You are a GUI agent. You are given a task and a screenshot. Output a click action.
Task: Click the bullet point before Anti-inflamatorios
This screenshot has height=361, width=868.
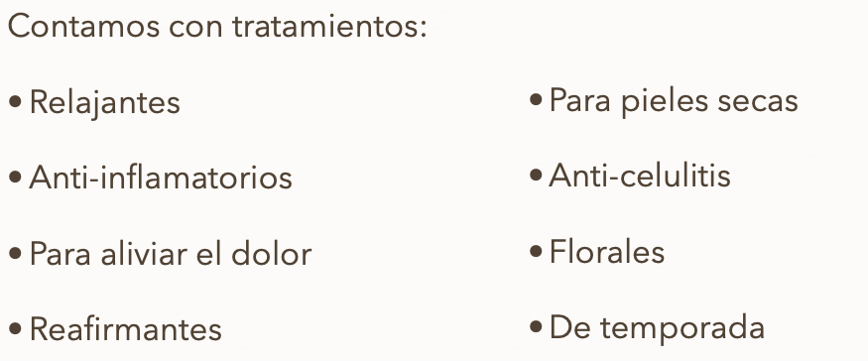click(x=15, y=178)
